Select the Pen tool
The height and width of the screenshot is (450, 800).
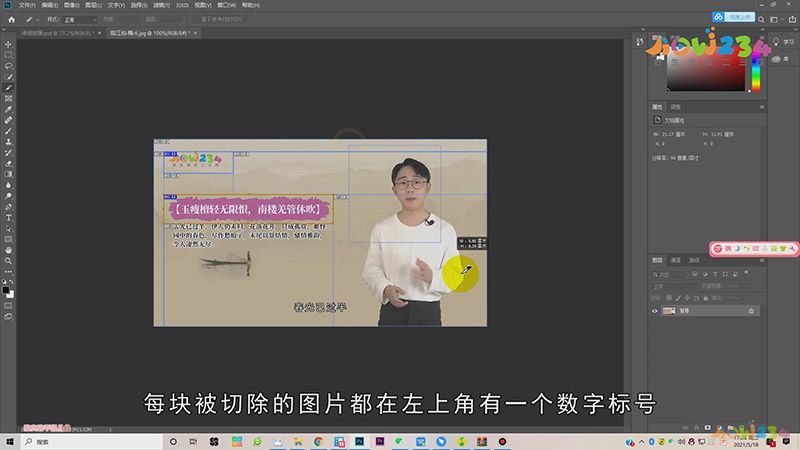click(x=8, y=207)
